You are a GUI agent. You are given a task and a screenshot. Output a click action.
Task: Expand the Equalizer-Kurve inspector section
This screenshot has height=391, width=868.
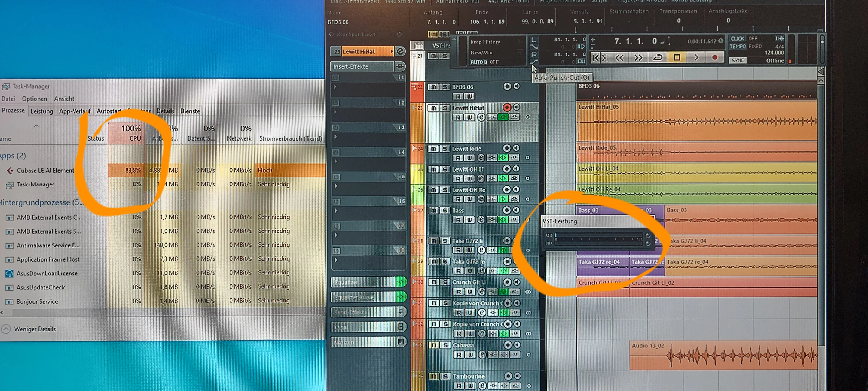pos(362,297)
